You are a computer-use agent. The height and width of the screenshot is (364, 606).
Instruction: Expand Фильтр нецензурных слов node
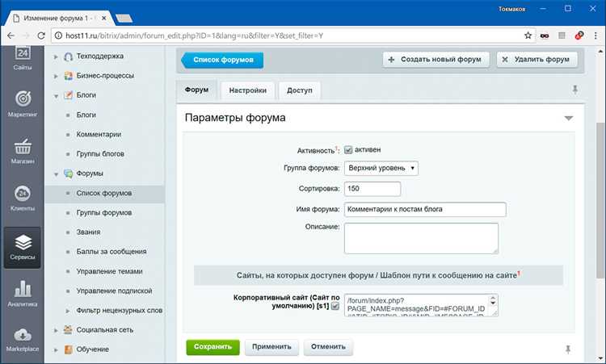68,311
